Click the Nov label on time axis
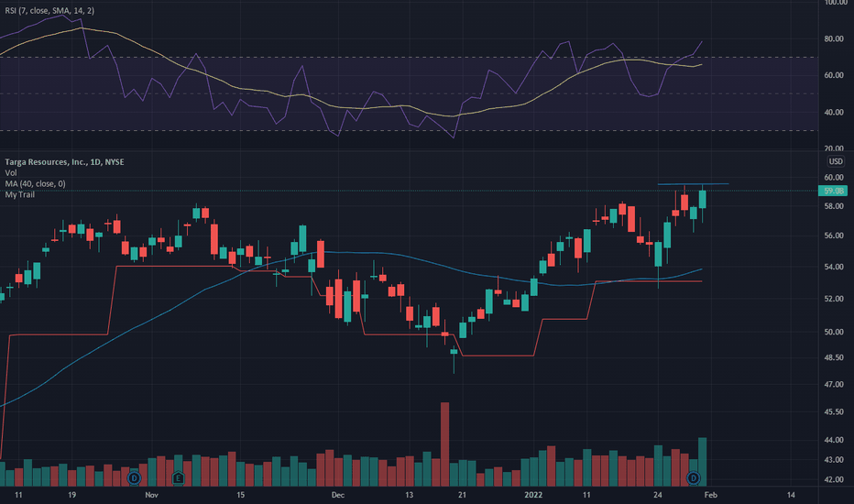854x504 pixels. click(151, 495)
